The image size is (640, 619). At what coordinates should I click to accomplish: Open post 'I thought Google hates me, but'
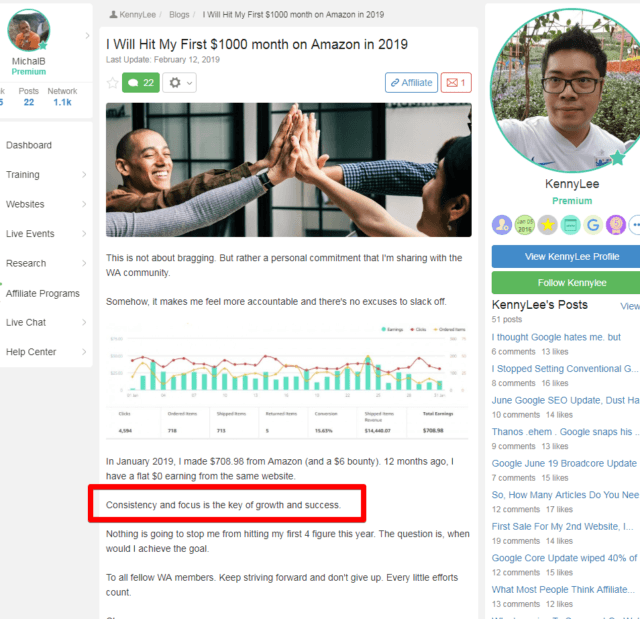click(556, 337)
